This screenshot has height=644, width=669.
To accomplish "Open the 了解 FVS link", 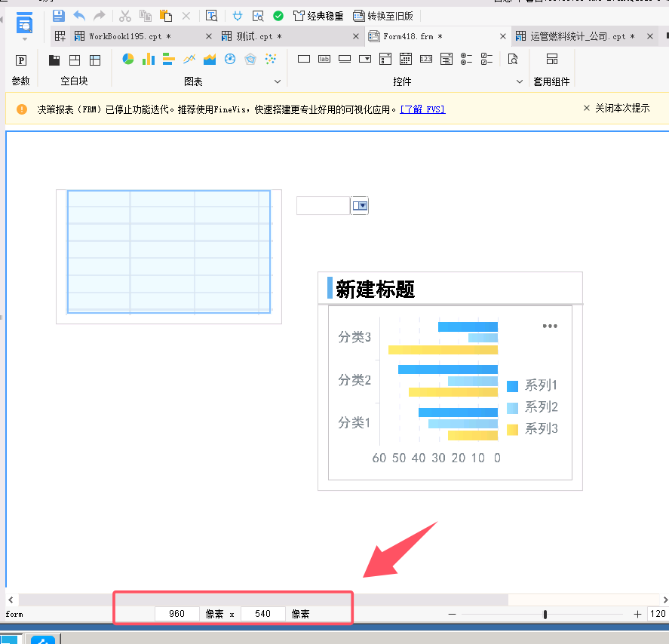I will pos(422,109).
